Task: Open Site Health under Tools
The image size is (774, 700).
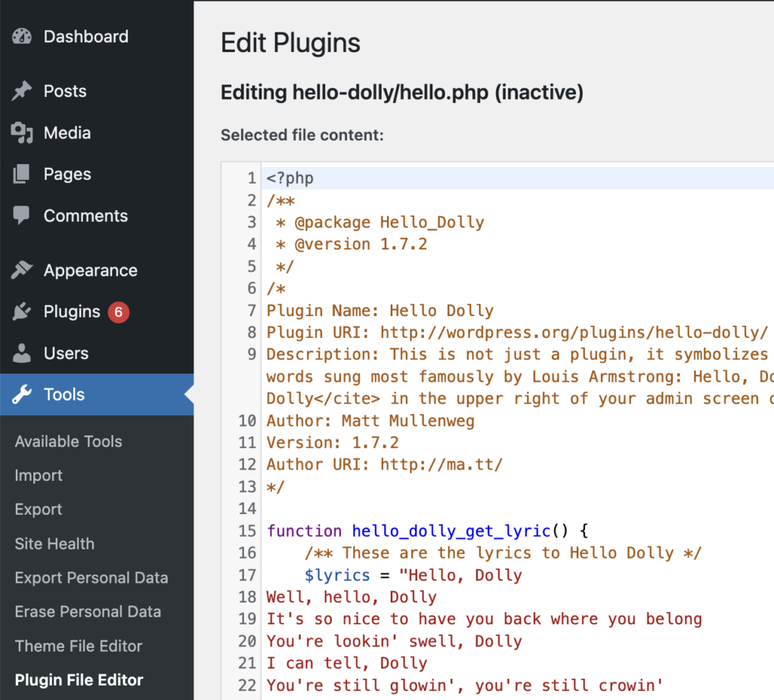Action: (x=54, y=544)
